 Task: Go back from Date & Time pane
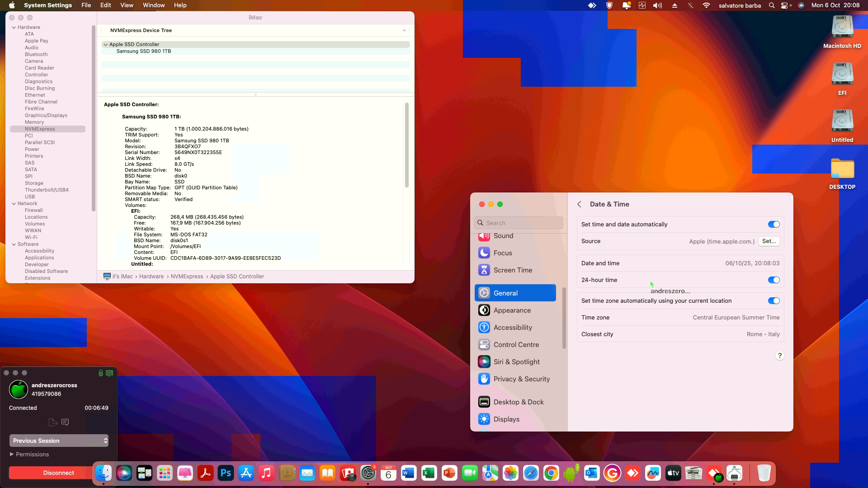579,204
